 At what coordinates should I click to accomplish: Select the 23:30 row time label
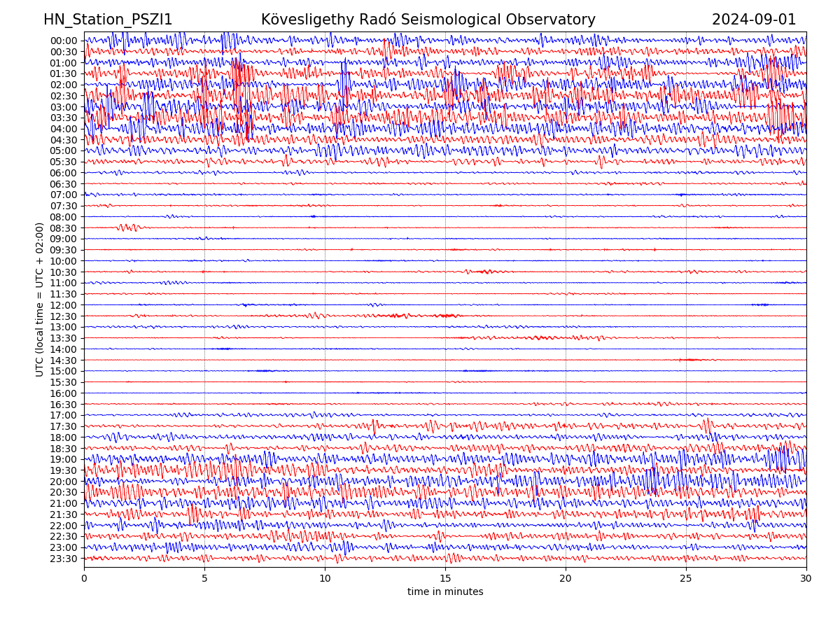(x=64, y=559)
